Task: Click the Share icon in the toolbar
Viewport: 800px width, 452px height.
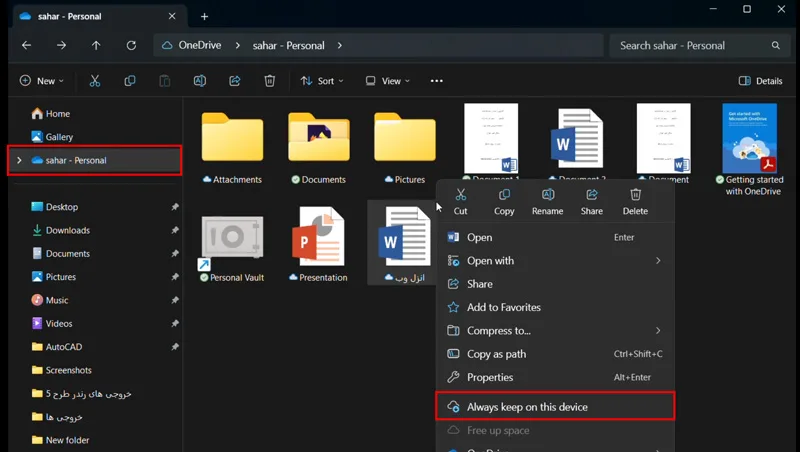Action: (235, 81)
